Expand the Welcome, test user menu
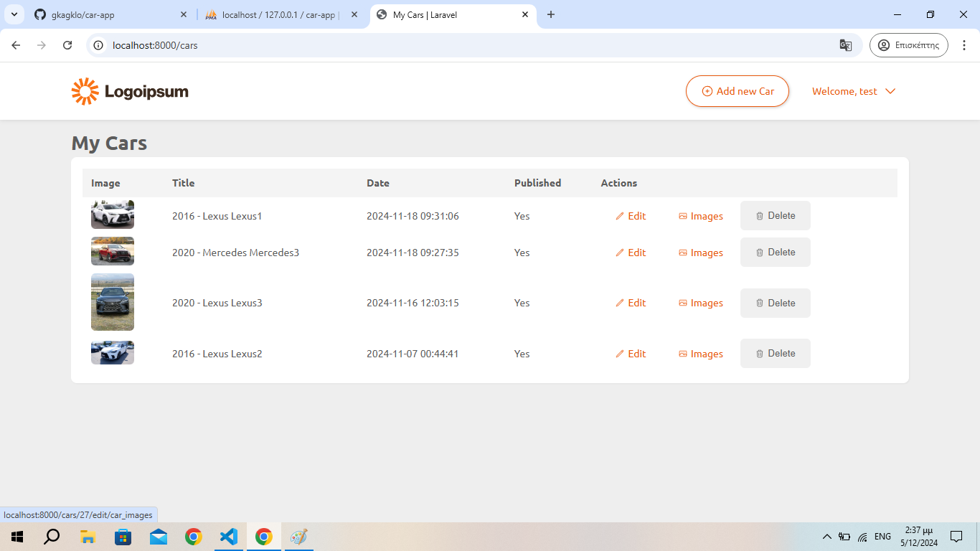Screen dimensions: 980x551 [x=854, y=91]
